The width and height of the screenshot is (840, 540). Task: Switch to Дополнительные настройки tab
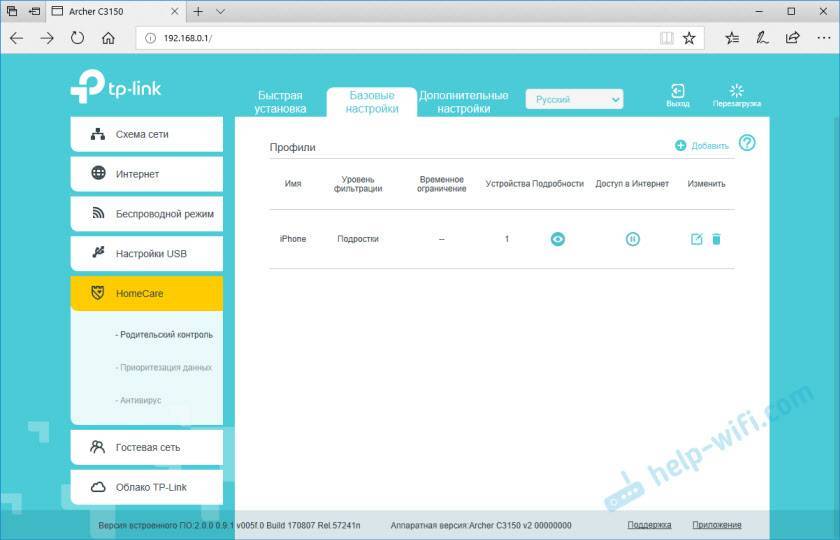(463, 102)
